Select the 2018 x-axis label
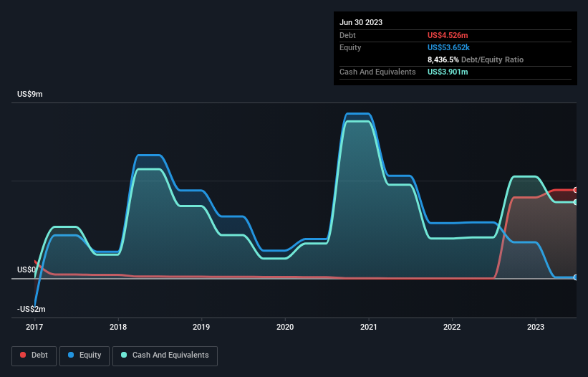The height and width of the screenshot is (377, 588). pos(118,327)
